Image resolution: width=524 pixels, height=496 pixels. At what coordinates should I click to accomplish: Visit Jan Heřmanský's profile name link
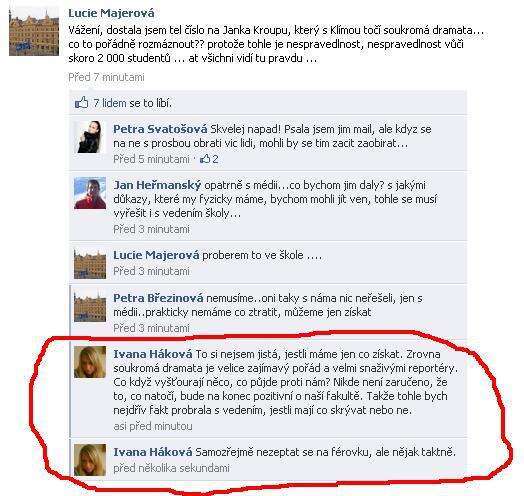[x=157, y=185]
